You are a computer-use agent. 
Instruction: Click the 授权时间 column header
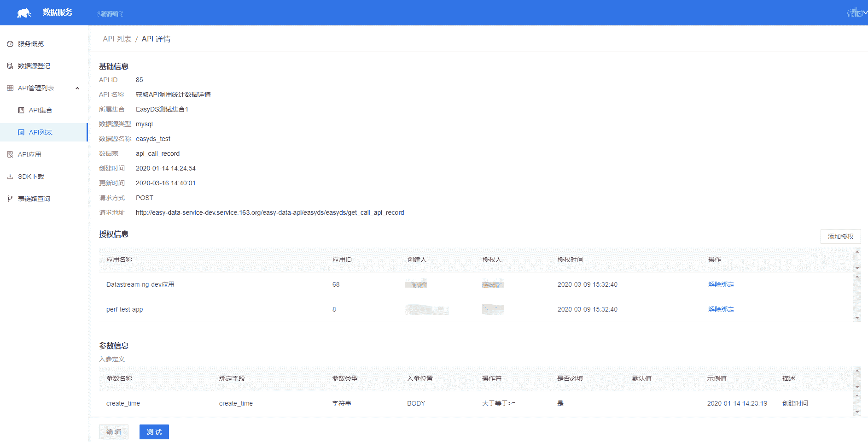point(570,259)
